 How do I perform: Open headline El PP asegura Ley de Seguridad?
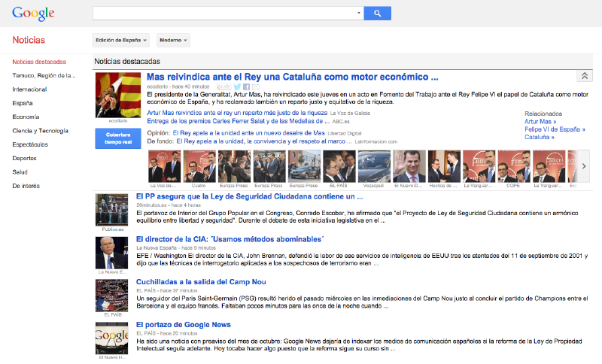coord(250,196)
